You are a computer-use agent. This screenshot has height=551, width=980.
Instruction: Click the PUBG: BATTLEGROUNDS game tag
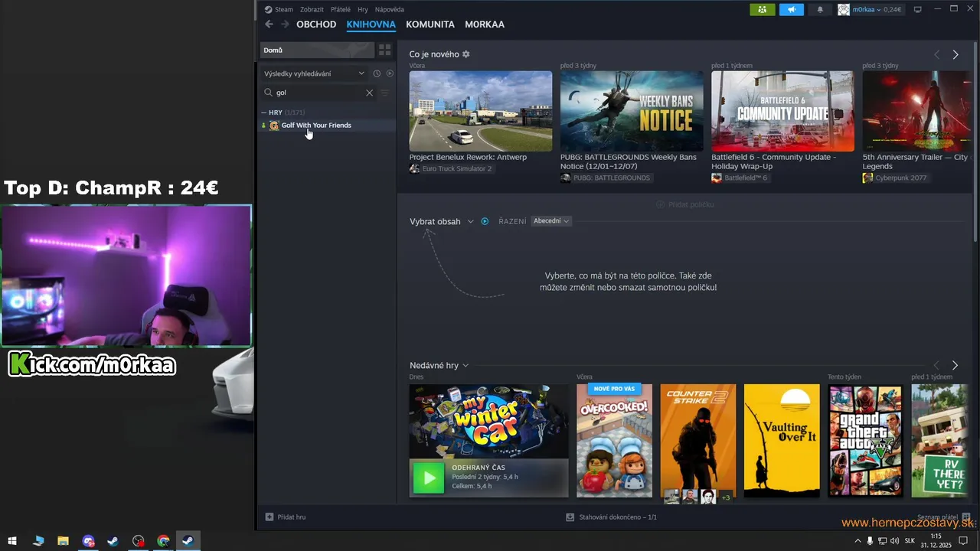coord(606,178)
